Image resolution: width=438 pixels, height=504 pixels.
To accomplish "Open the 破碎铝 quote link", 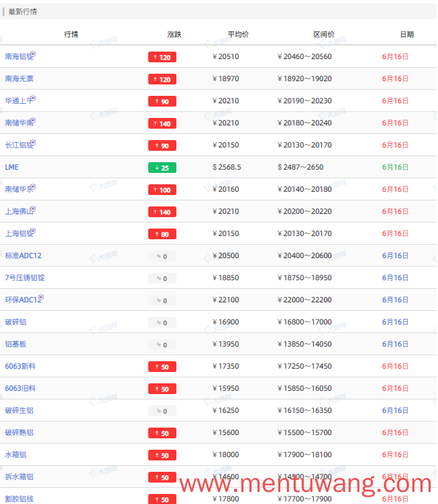I will tap(15, 322).
